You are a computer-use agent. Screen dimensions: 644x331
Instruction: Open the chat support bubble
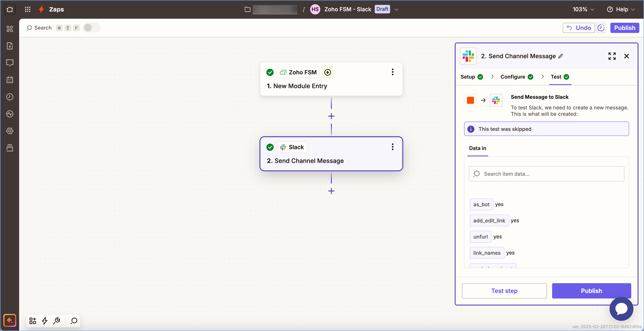point(621,309)
